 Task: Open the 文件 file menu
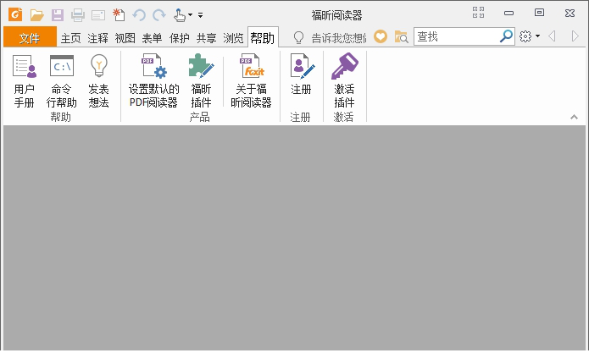pos(30,37)
